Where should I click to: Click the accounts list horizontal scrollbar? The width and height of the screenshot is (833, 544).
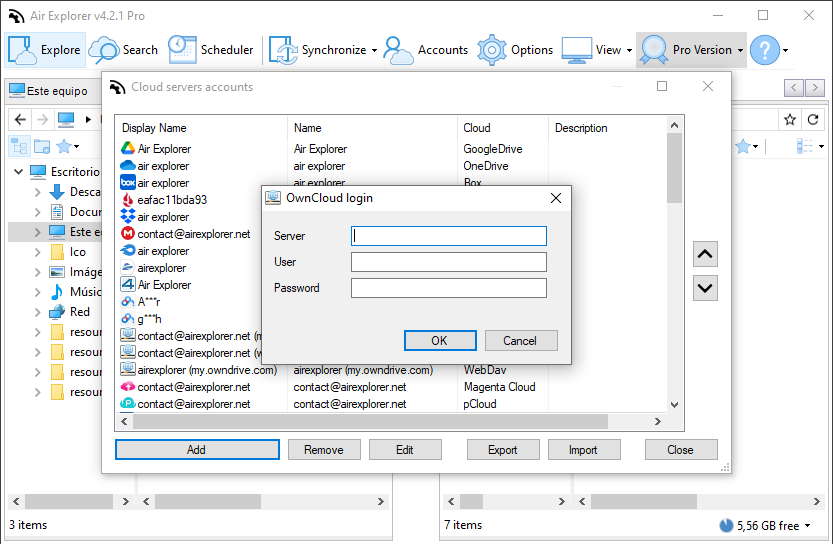click(370, 421)
